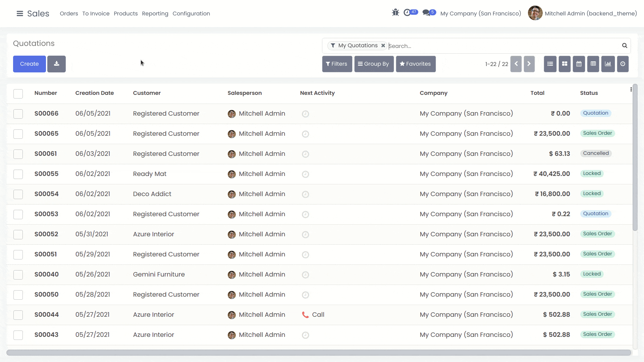Tick the checkbox for order S00066
Viewport: 644px width, 362px height.
coord(18,114)
